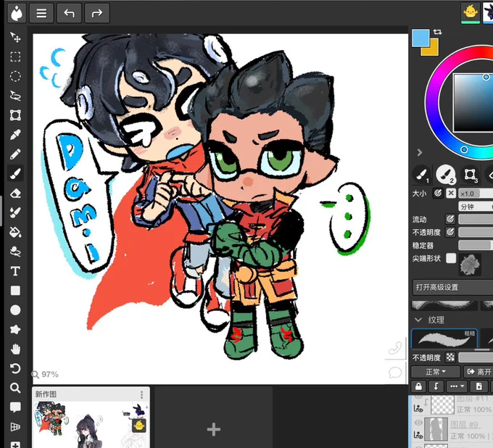The width and height of the screenshot is (493, 448).
Task: Toggle the layer transparency checkerboard lock
Action: pos(450,357)
